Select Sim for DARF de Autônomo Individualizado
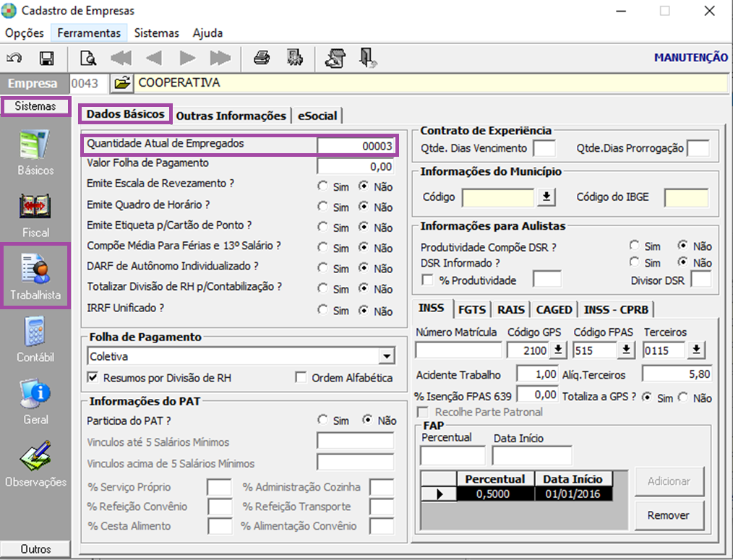This screenshot has width=733, height=560. [322, 268]
